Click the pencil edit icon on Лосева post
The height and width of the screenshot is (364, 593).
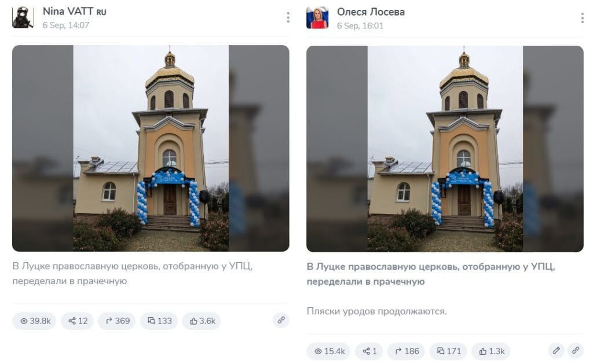(556, 350)
